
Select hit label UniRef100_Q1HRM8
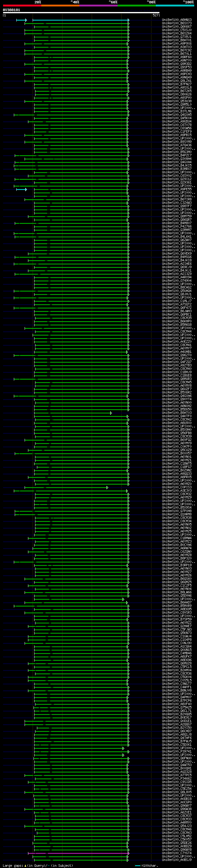pyautogui.click(x=177, y=515)
